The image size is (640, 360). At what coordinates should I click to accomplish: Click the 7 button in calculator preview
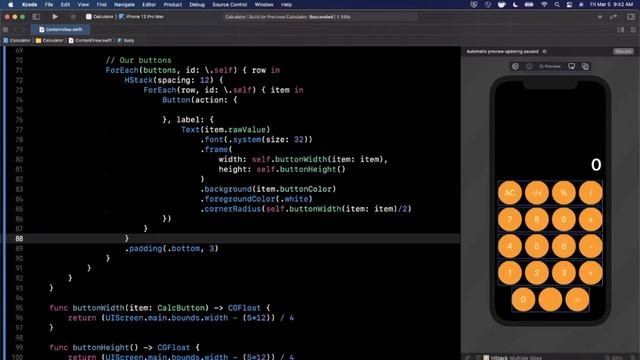[510, 219]
